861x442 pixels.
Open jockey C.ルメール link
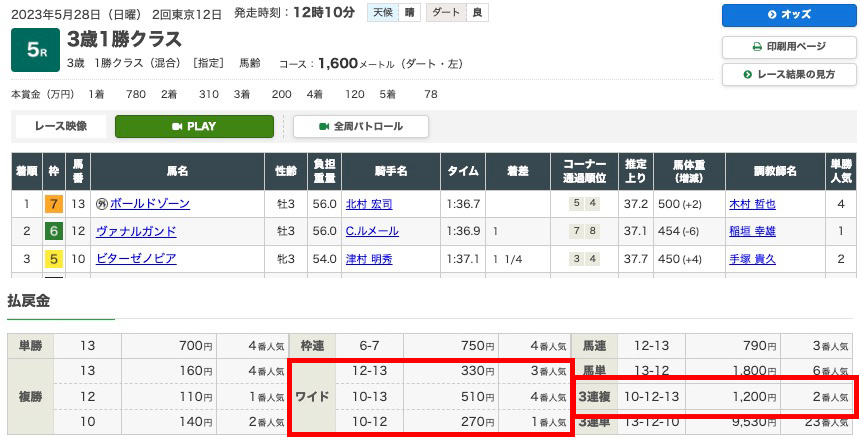pyautogui.click(x=372, y=231)
